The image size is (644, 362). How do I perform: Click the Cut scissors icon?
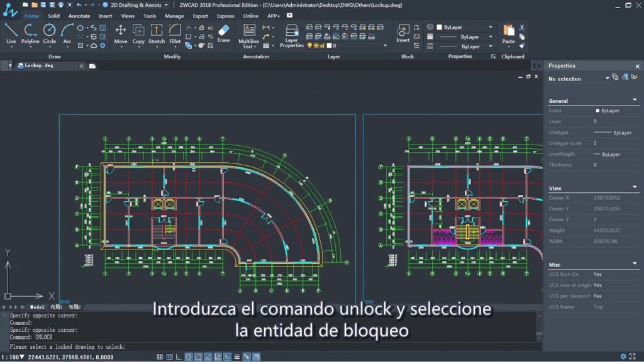522,28
